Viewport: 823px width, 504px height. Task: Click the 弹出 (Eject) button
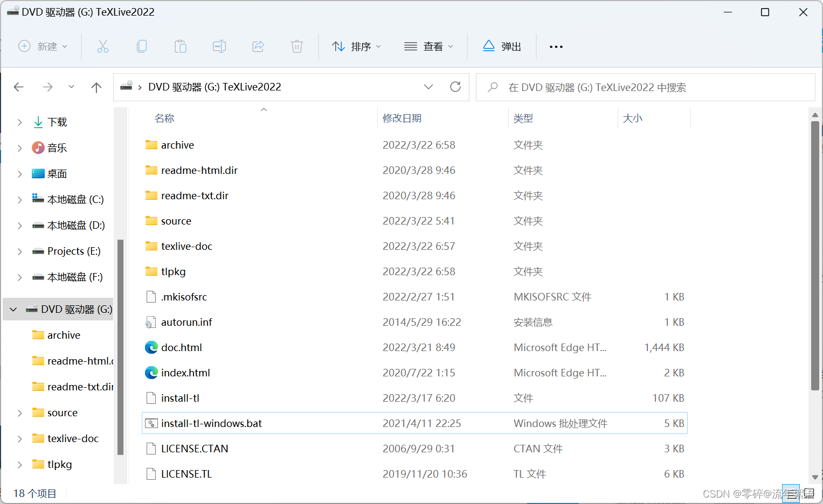pos(502,46)
